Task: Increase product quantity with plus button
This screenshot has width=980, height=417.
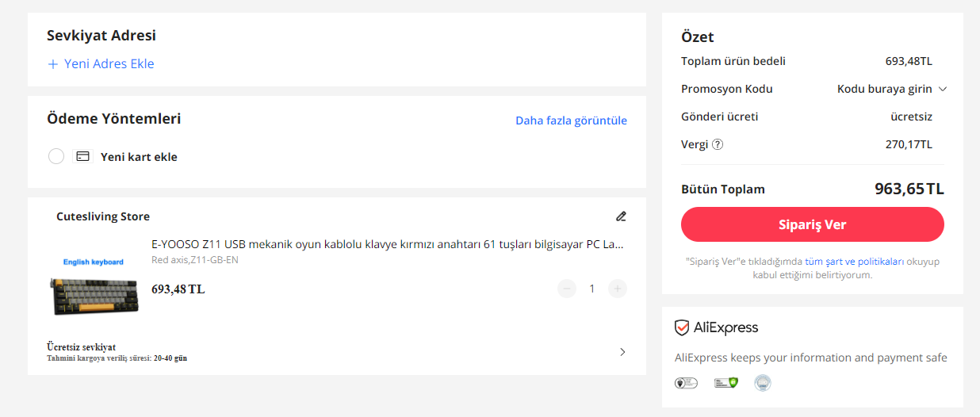Action: [x=618, y=289]
